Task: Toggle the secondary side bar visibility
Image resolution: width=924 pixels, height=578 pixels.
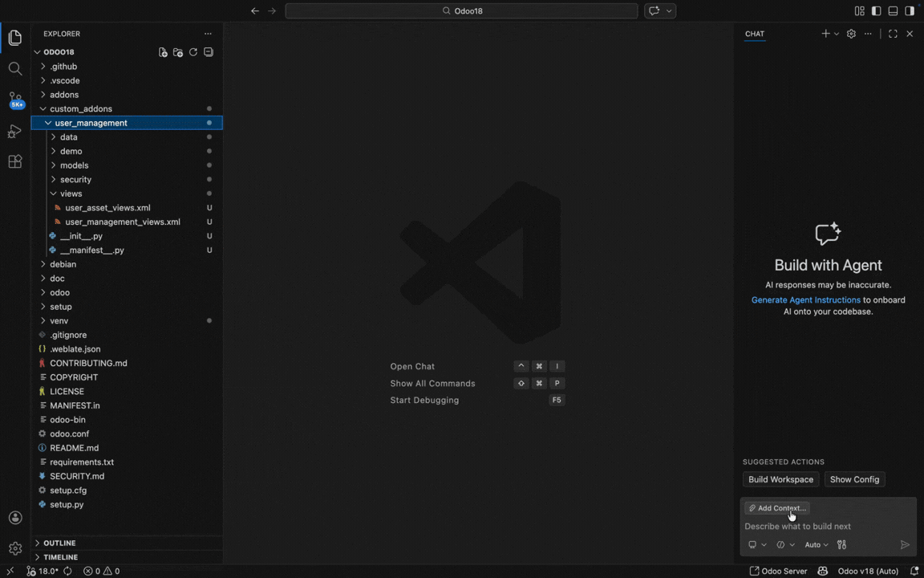Action: pos(910,10)
